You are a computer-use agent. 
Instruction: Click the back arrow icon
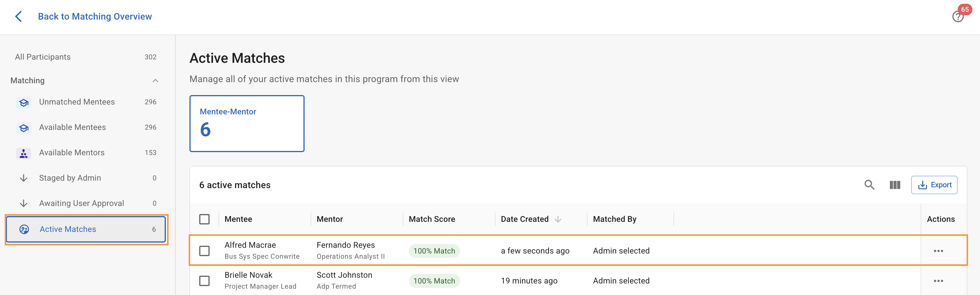tap(18, 16)
